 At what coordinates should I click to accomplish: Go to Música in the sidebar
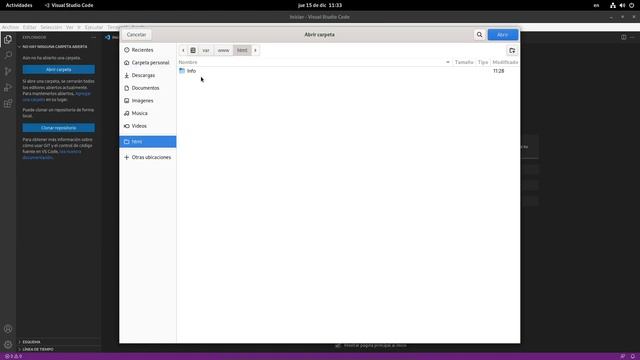point(148,113)
